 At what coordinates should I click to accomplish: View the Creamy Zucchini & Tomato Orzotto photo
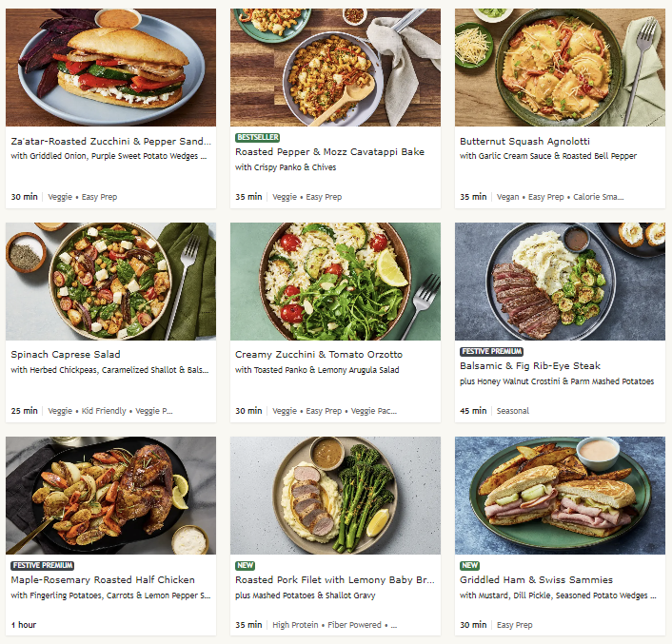pyautogui.click(x=335, y=282)
